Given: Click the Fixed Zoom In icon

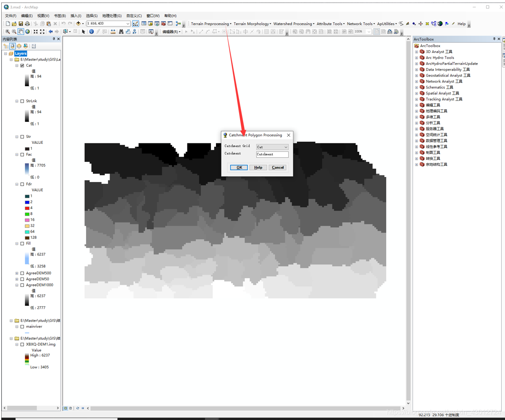Looking at the screenshot, I should (x=36, y=32).
